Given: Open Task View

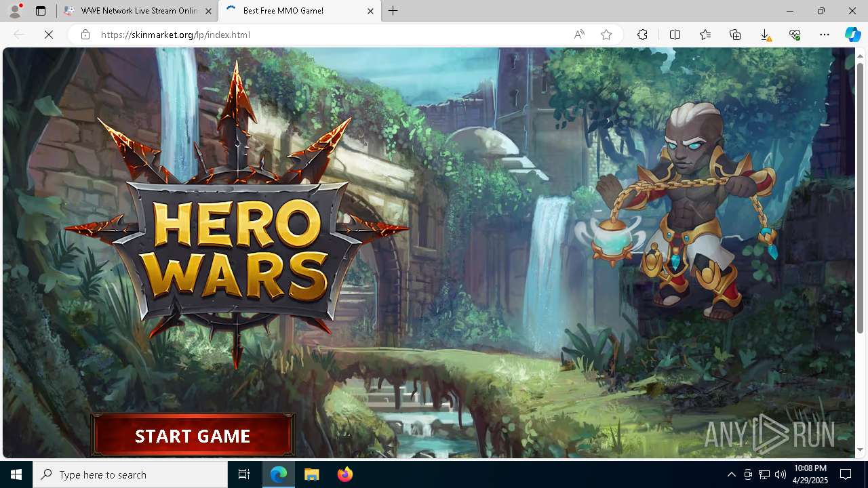Looking at the screenshot, I should point(244,474).
